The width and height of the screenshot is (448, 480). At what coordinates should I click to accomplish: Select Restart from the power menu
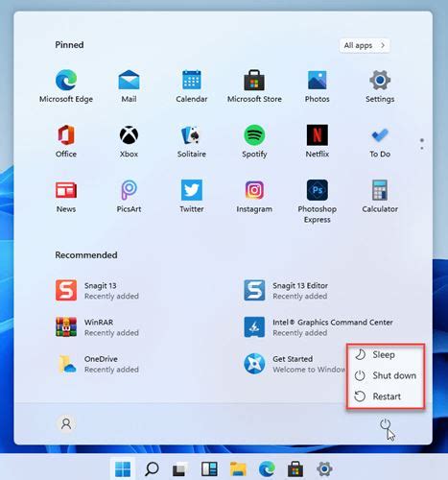pos(386,396)
